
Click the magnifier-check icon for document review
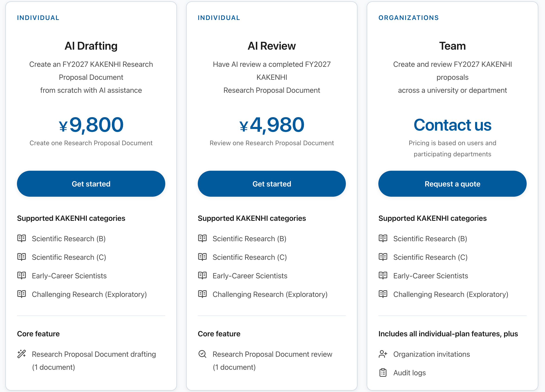pyautogui.click(x=202, y=354)
